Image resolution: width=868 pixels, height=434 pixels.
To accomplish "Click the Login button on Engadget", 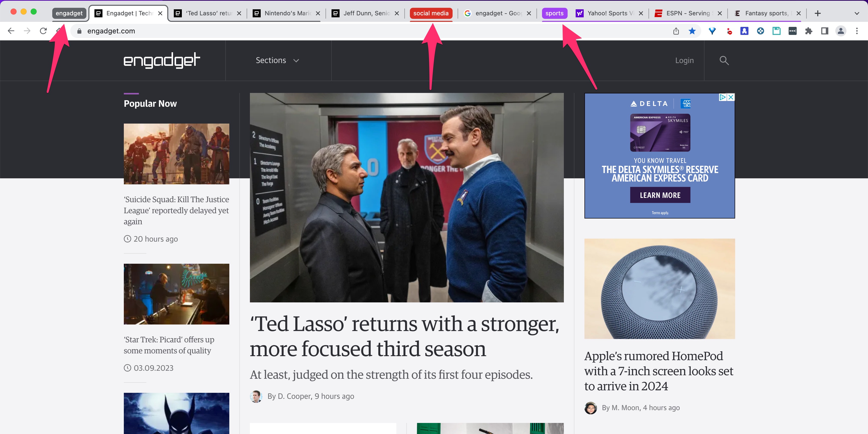I will 684,60.
